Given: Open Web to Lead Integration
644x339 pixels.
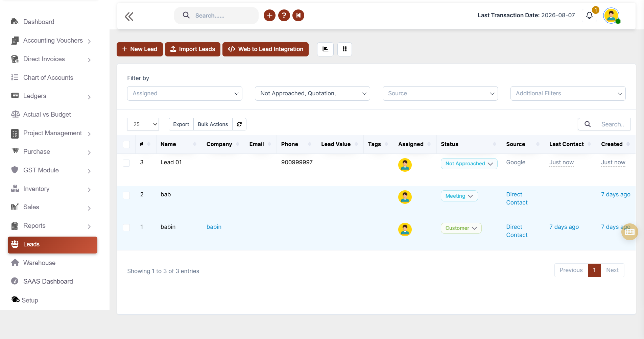Looking at the screenshot, I should [x=265, y=49].
